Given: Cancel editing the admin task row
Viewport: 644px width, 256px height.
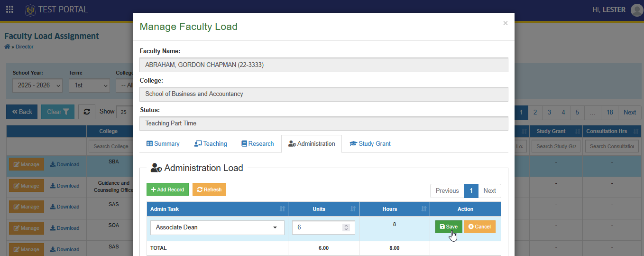Looking at the screenshot, I should tap(479, 227).
